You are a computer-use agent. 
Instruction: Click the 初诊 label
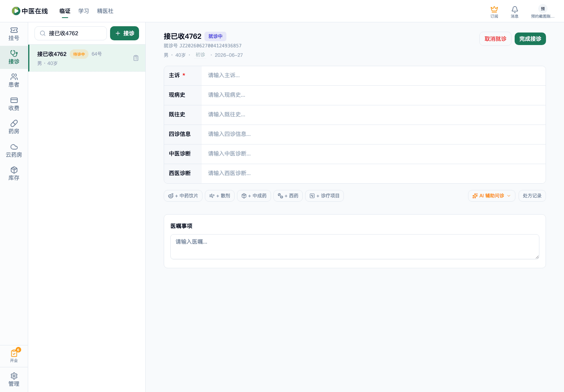tap(200, 55)
